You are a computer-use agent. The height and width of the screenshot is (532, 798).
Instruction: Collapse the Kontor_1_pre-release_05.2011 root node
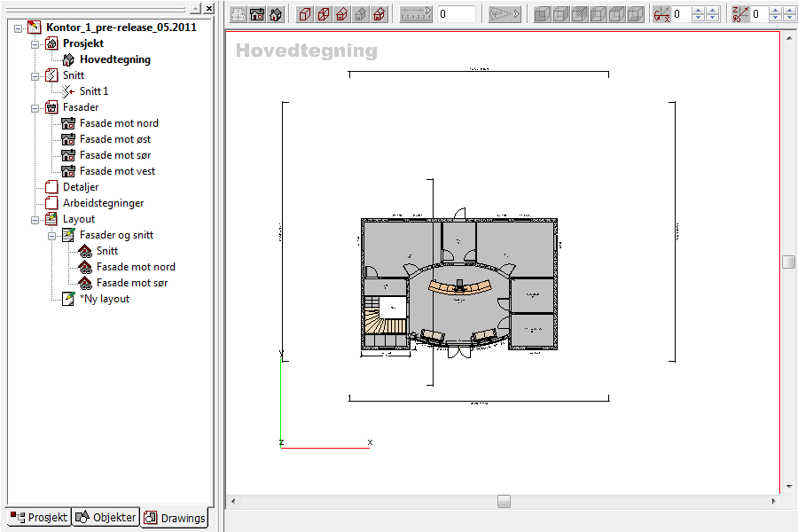[19, 28]
